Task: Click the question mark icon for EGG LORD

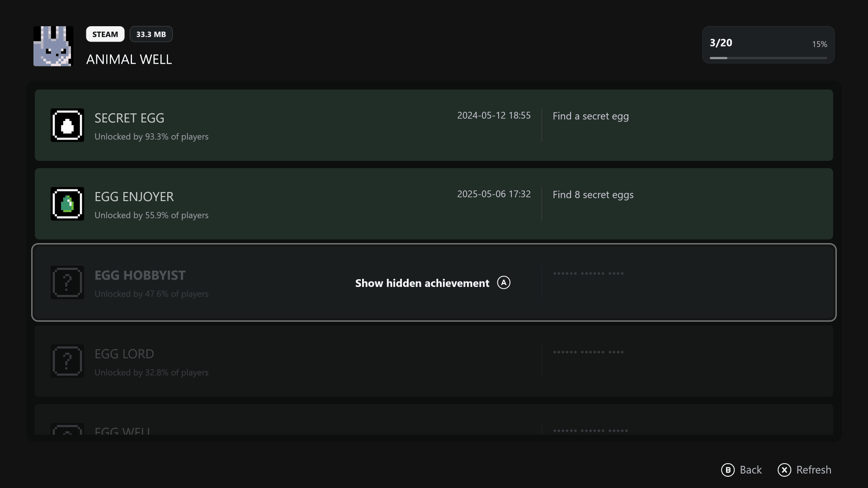Action: pos(67,361)
